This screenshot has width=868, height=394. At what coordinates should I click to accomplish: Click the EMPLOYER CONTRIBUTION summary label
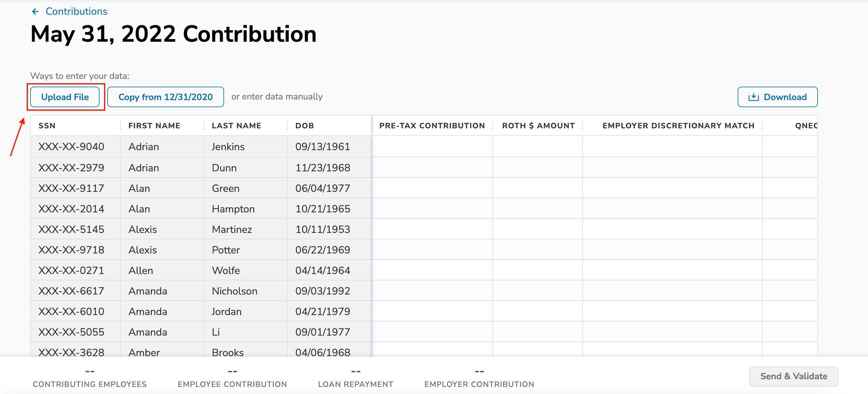479,384
